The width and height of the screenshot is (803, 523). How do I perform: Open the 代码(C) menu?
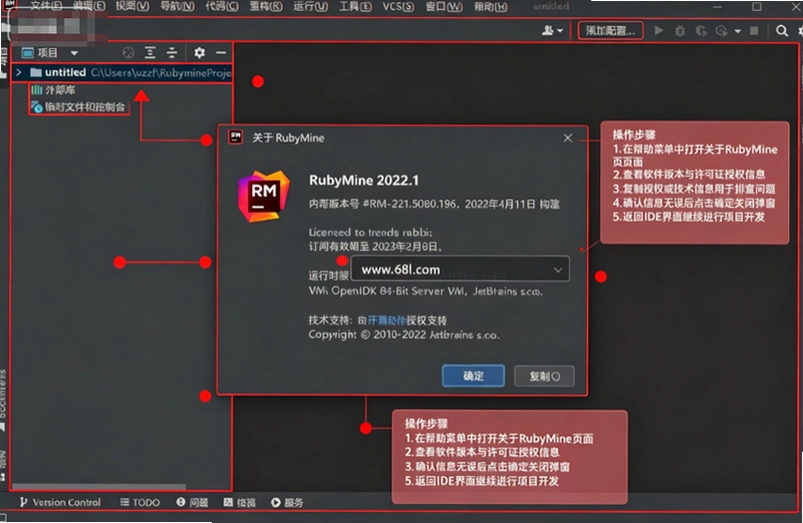coord(222,6)
